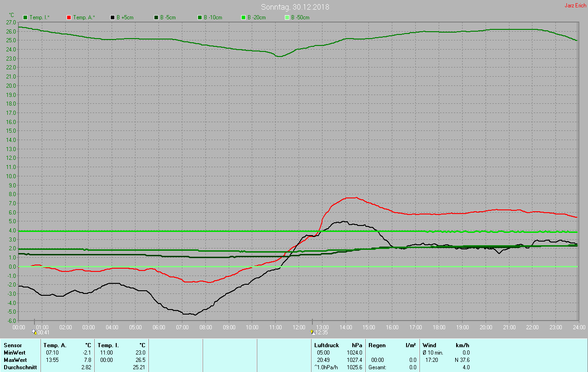The height and width of the screenshot is (372, 588).
Task: Click the Wind column header
Action: pos(429,345)
